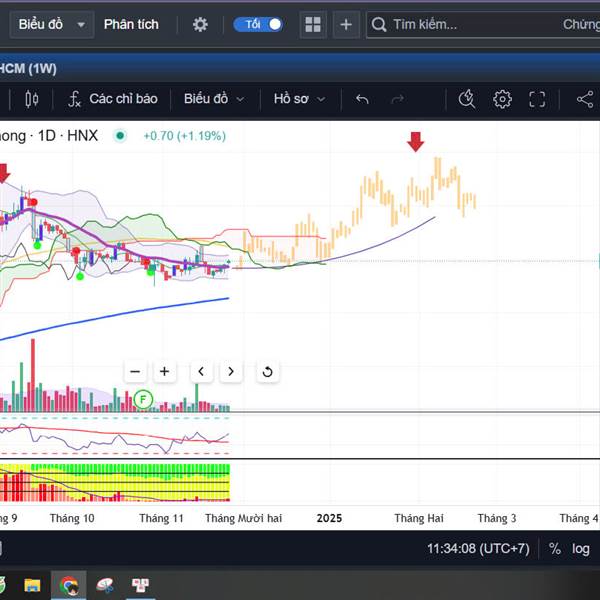
Task: Click the Tháng 11 axis label
Action: [161, 518]
